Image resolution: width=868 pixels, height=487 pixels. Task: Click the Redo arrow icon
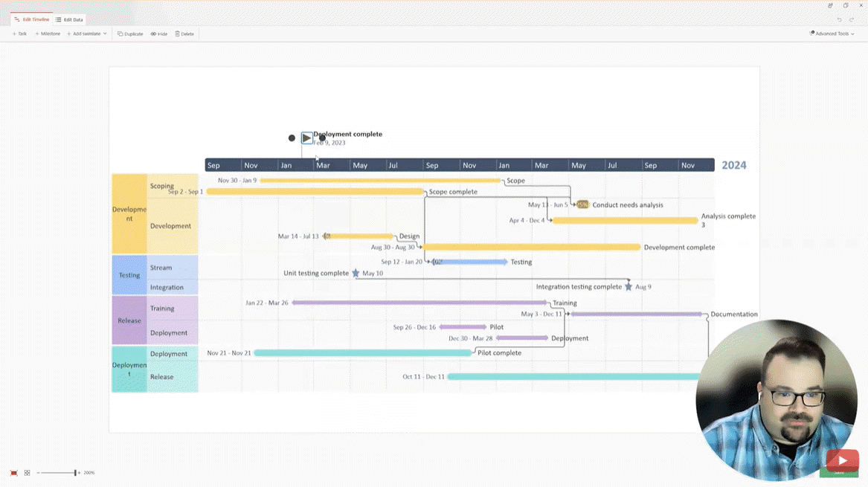[852, 20]
